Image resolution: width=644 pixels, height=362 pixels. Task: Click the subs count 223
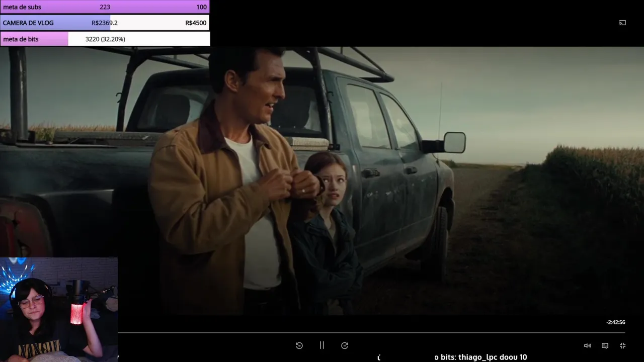(x=105, y=7)
